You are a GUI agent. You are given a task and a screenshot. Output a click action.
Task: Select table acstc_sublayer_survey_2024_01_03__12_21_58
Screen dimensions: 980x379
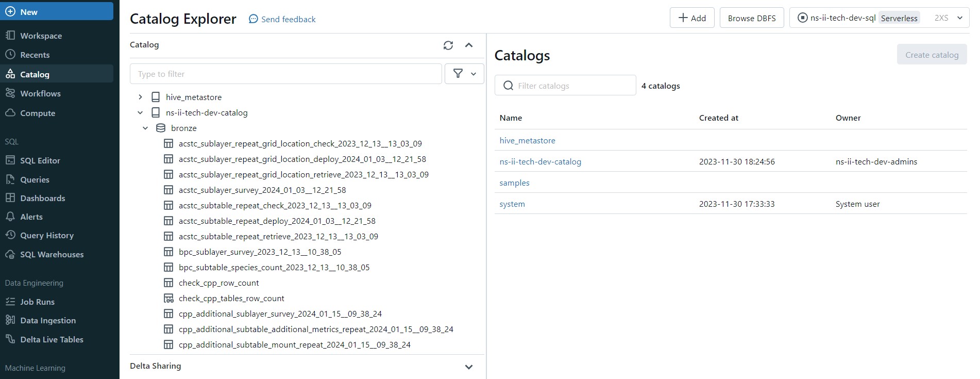coord(262,190)
